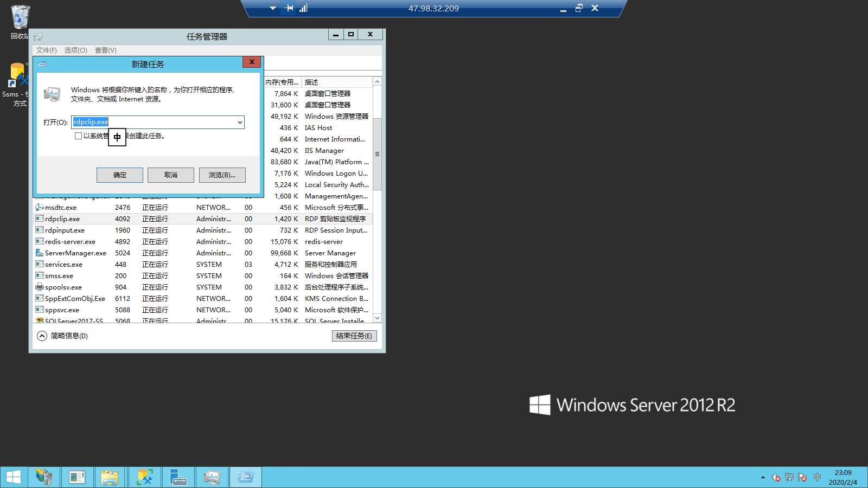This screenshot has height=488, width=868.
Task: Click the Java(TM) Platform description
Action: click(336, 162)
